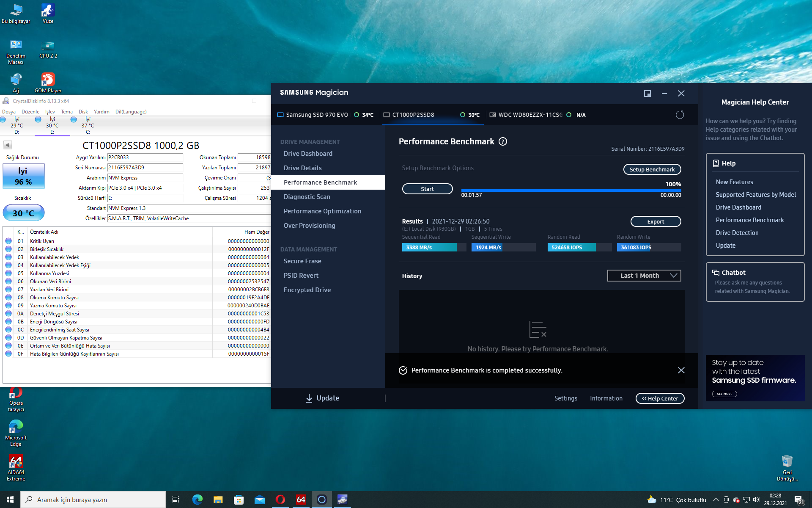Click the Windows Start button
The image size is (812, 508).
click(10, 500)
